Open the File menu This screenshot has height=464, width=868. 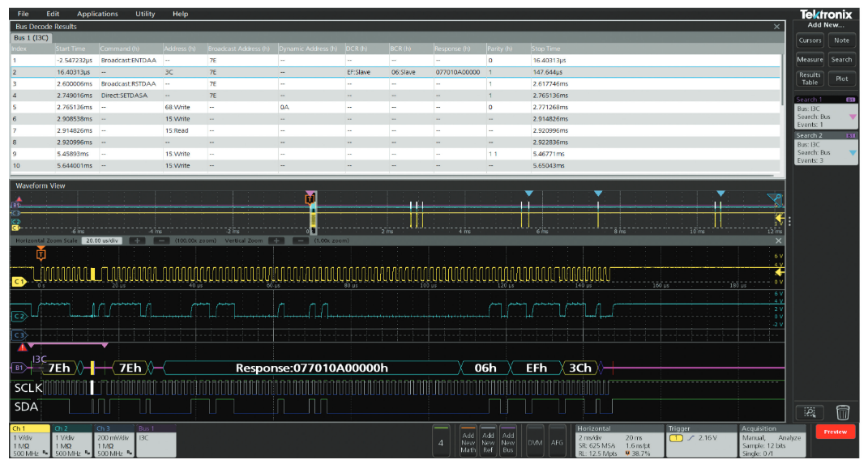pyautogui.click(x=23, y=14)
